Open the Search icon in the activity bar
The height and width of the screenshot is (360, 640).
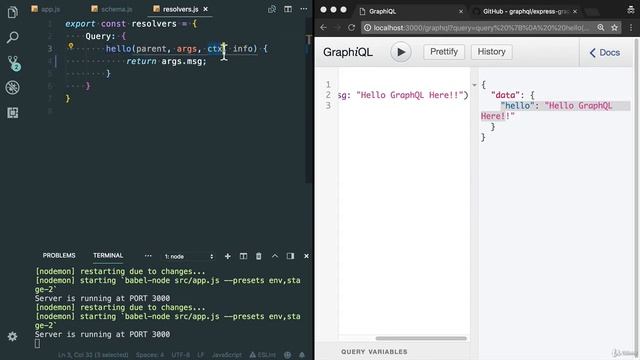tap(12, 38)
